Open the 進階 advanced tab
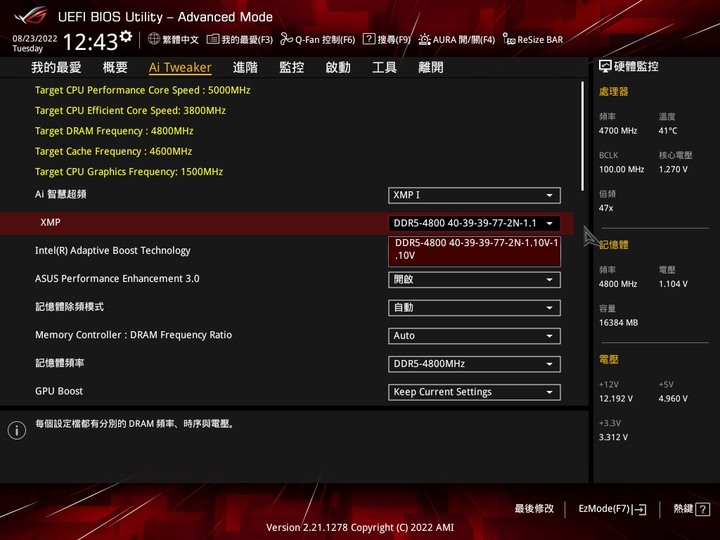720x540 pixels. [245, 68]
